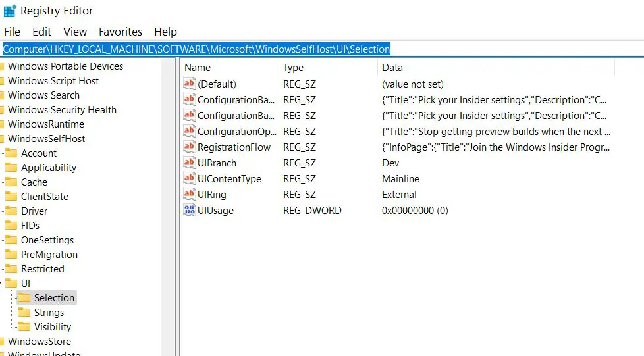The width and height of the screenshot is (644, 356).
Task: Click the '0x00000000 (0)' data cell
Action: pyautogui.click(x=415, y=210)
